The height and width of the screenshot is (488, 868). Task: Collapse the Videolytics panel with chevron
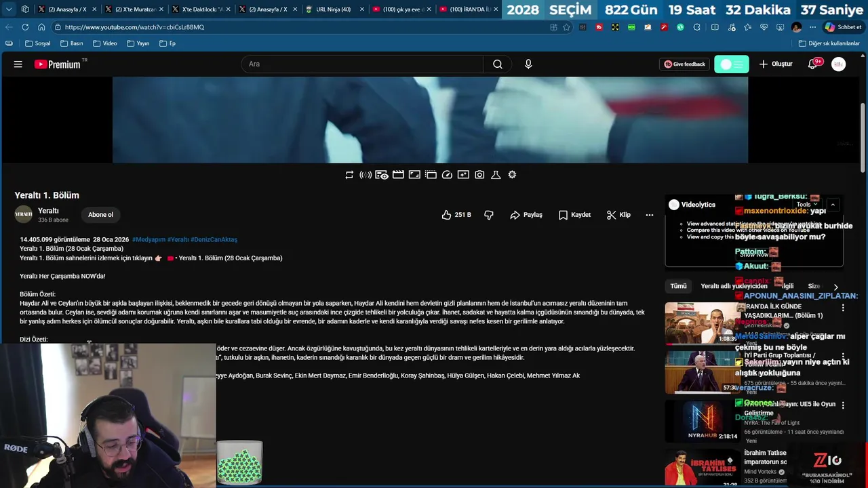click(x=833, y=205)
